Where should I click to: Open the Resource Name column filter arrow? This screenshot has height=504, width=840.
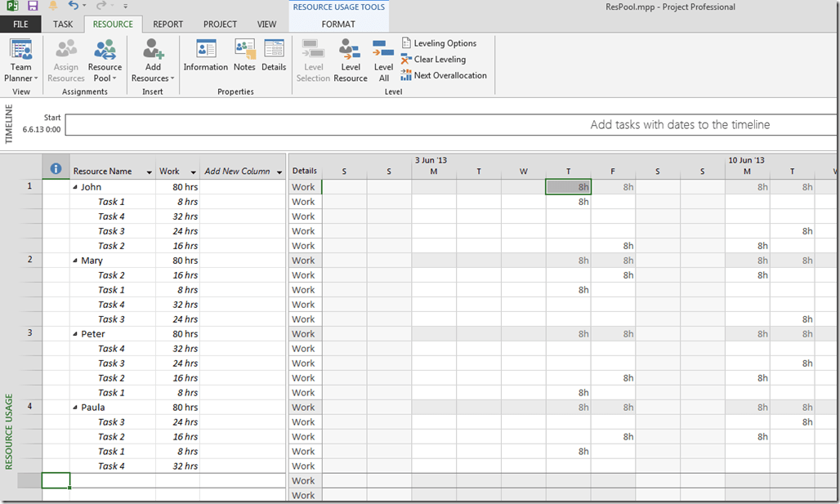point(149,172)
